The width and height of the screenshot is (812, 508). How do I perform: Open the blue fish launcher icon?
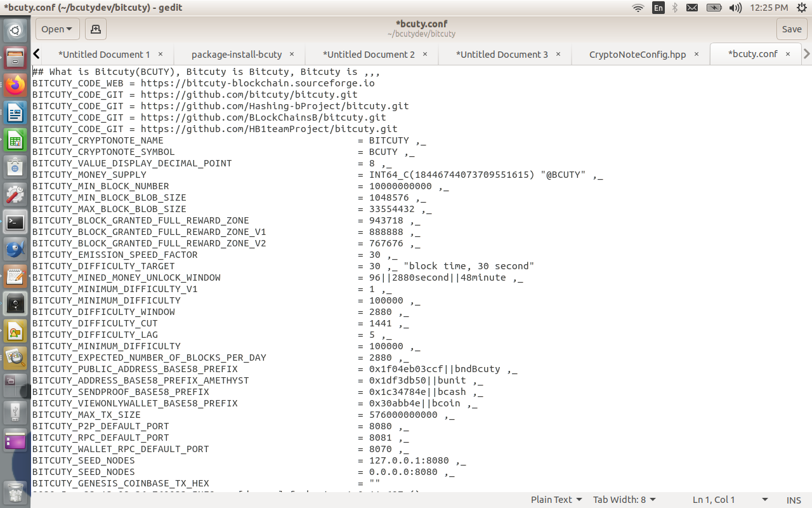tap(15, 250)
